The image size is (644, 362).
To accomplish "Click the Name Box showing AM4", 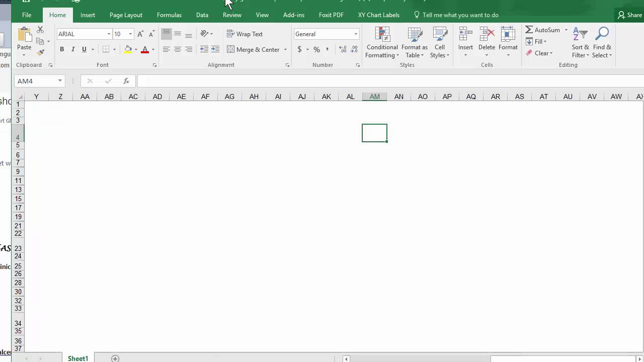I will click(x=39, y=81).
